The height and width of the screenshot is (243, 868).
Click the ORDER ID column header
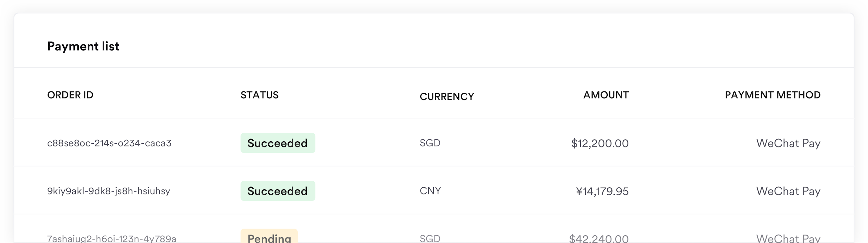(x=70, y=95)
